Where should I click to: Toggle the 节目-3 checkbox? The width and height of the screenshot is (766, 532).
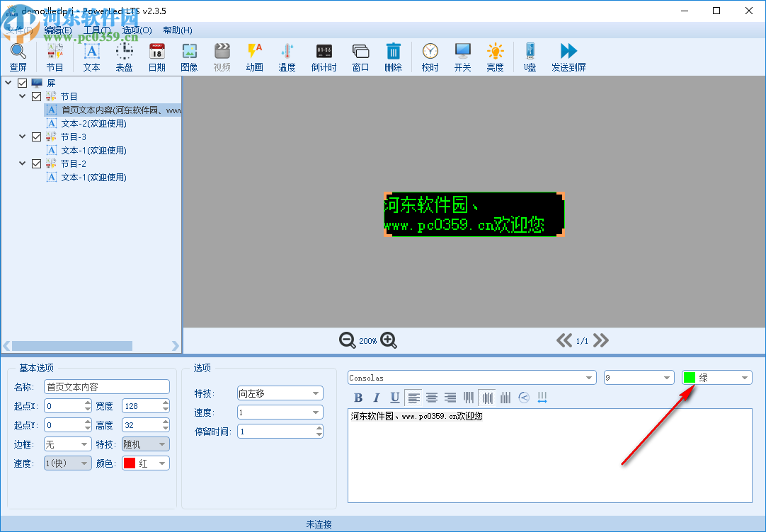(37, 137)
